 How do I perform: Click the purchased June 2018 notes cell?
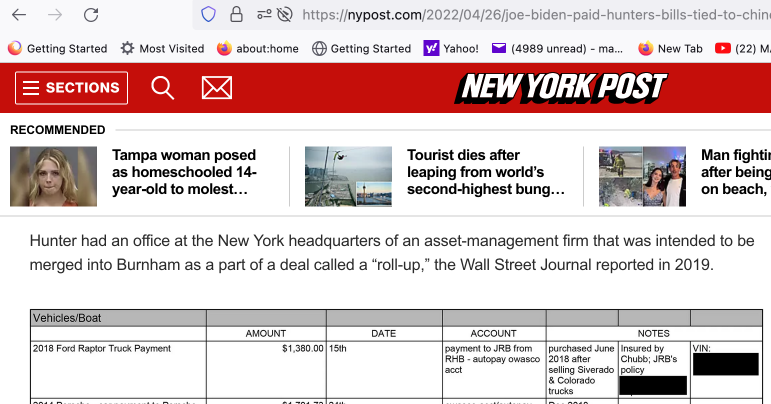click(581, 370)
